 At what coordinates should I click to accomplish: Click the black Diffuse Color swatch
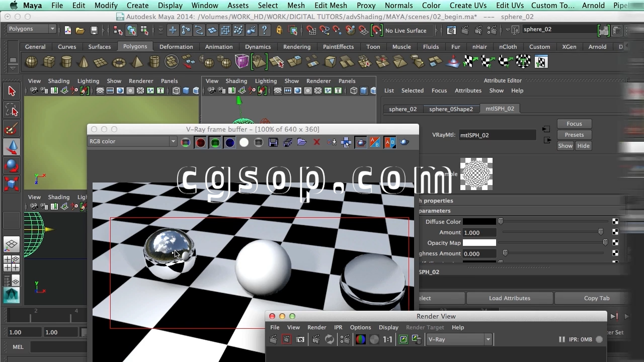coord(479,222)
